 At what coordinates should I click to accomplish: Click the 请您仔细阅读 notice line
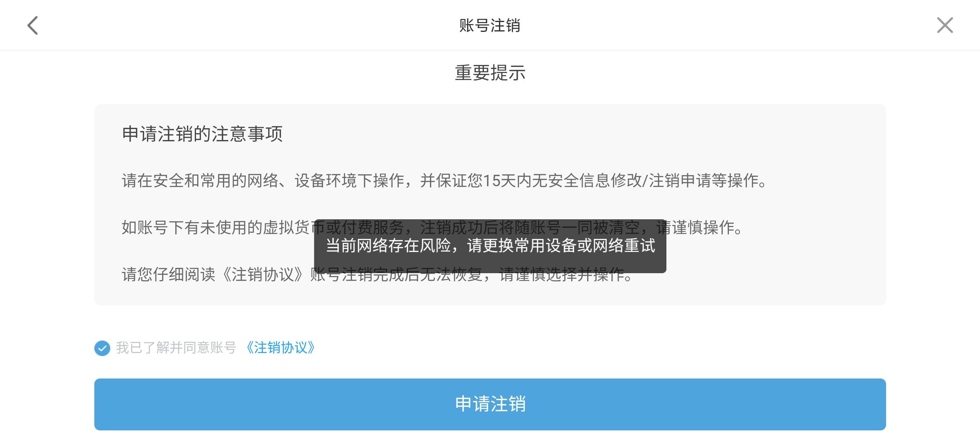click(377, 274)
